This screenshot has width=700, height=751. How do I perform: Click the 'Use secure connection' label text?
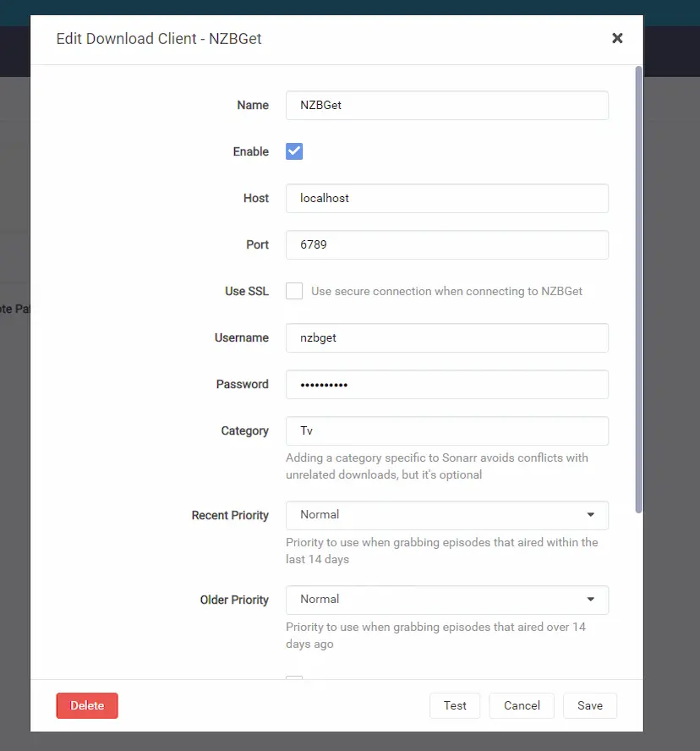[446, 291]
